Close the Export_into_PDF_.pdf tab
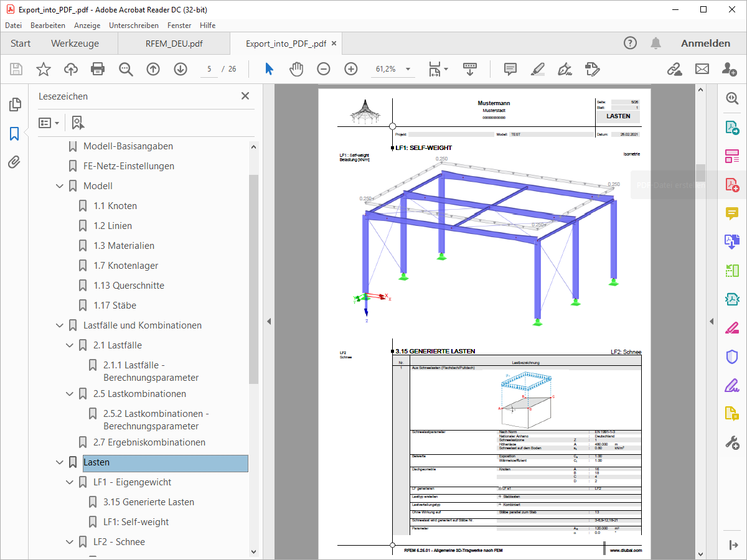747x560 pixels. (334, 44)
